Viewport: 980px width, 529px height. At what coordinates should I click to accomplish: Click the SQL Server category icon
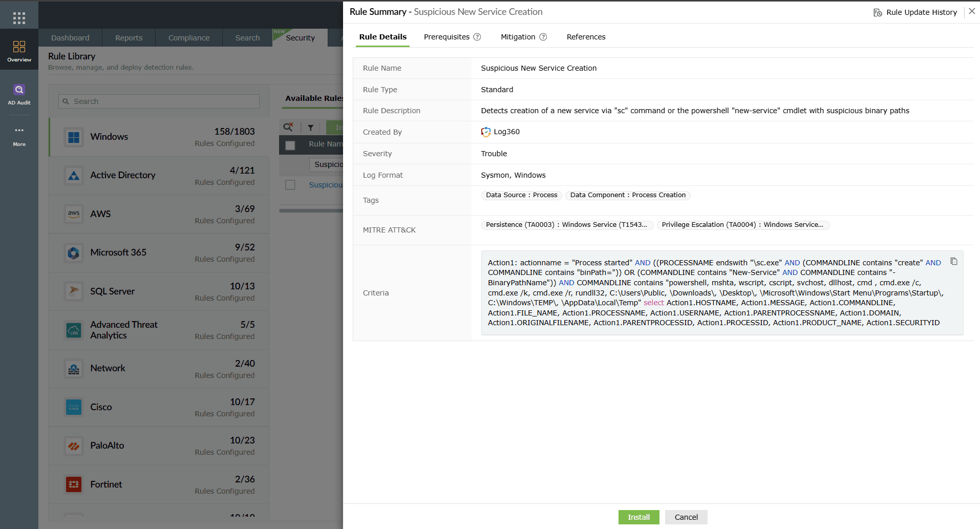[x=74, y=291]
